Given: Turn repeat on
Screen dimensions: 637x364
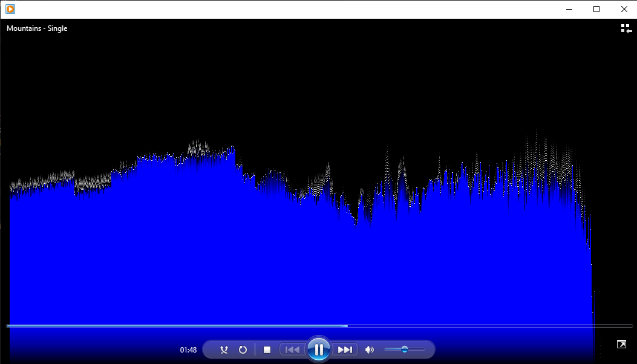Looking at the screenshot, I should pyautogui.click(x=243, y=349).
